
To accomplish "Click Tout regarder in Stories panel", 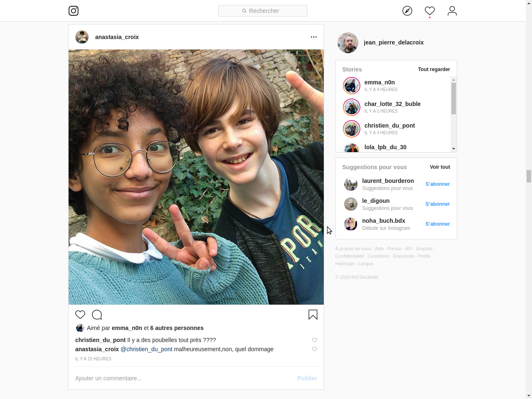I will point(434,69).
